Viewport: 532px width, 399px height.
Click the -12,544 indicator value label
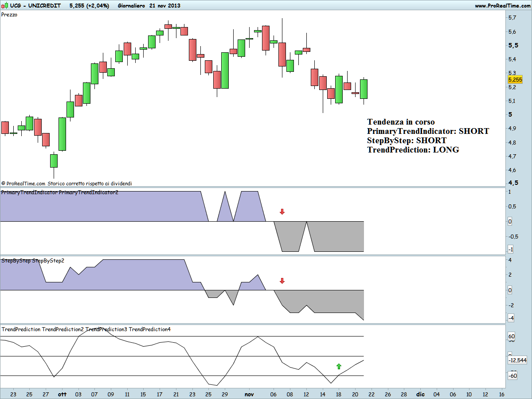(x=518, y=360)
